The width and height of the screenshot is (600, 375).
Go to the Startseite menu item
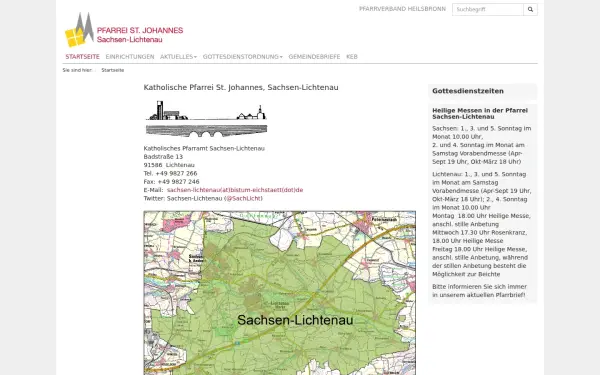pyautogui.click(x=82, y=57)
